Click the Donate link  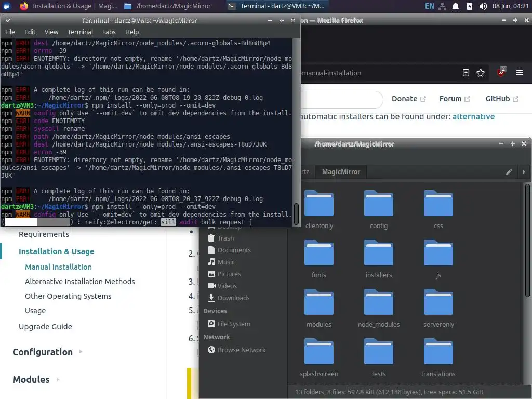tap(408, 99)
